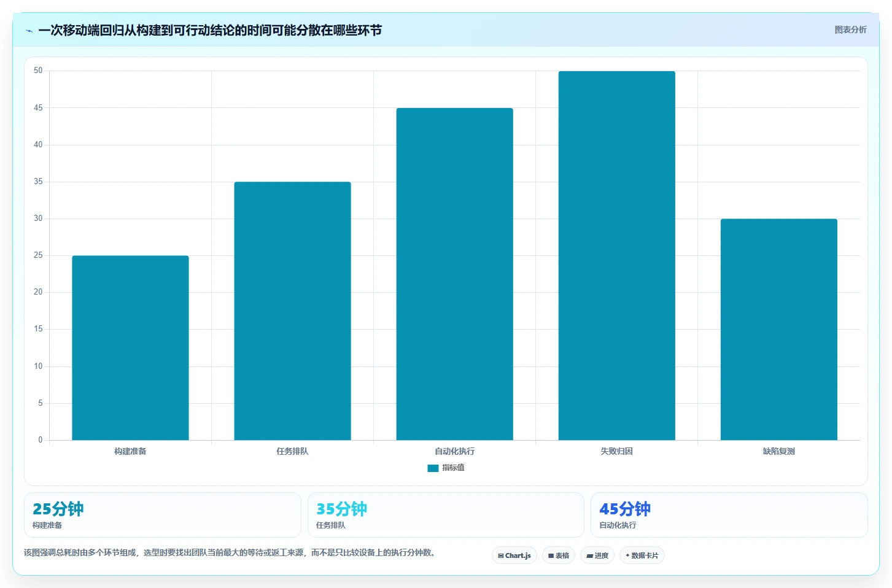Click the 自动化执行 bar in chart
Screen dimensions: 892x588
[454, 274]
